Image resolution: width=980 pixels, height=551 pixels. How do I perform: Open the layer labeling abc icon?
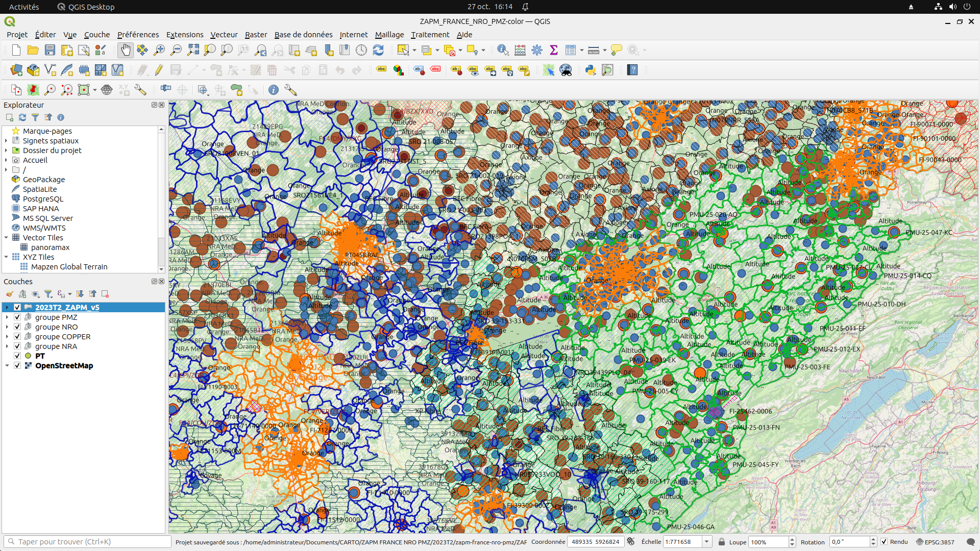coord(381,70)
